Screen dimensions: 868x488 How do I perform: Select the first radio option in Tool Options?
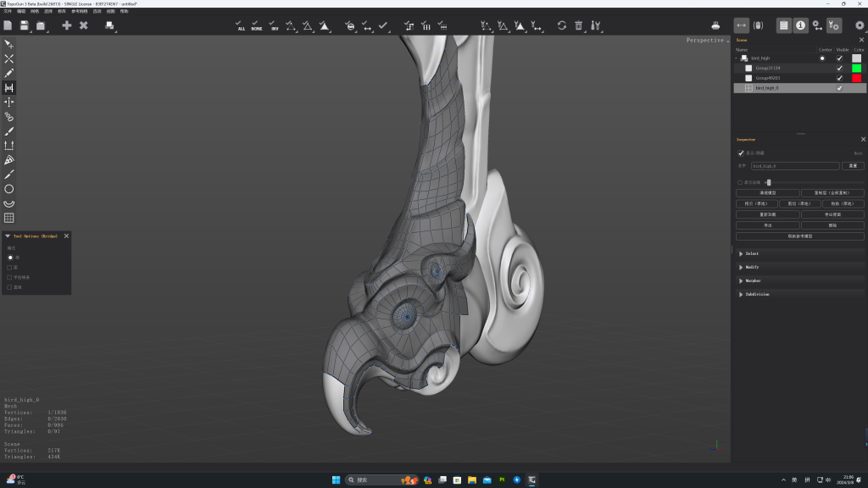coord(10,258)
